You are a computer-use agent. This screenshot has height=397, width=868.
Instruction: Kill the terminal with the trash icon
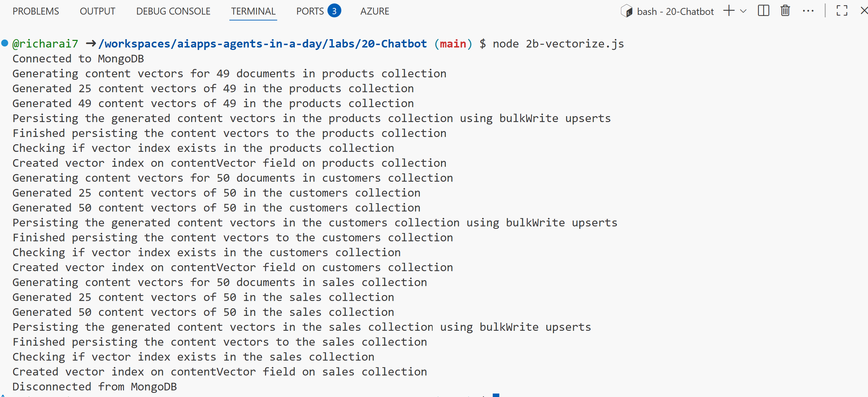pyautogui.click(x=784, y=11)
